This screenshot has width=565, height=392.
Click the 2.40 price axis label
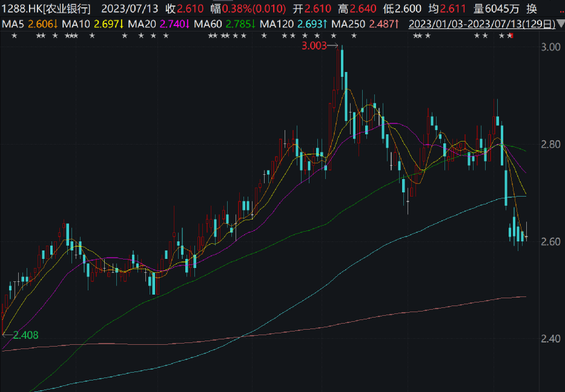pyautogui.click(x=550, y=339)
